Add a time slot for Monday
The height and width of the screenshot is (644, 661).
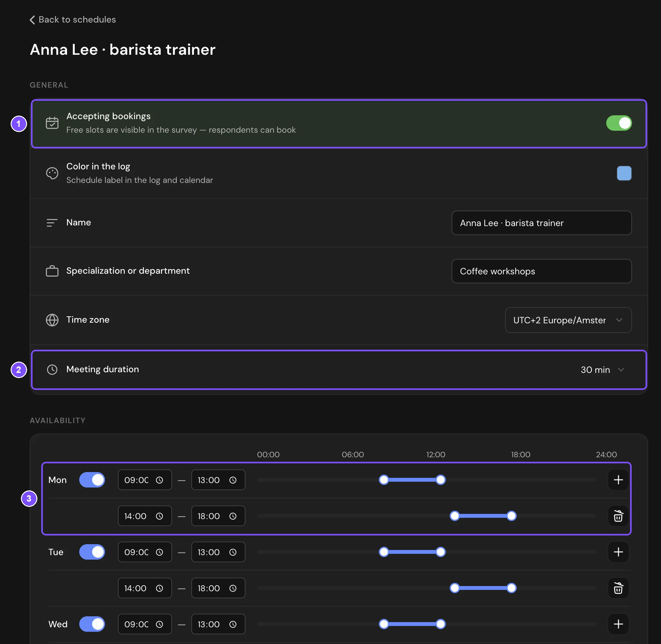pos(618,479)
